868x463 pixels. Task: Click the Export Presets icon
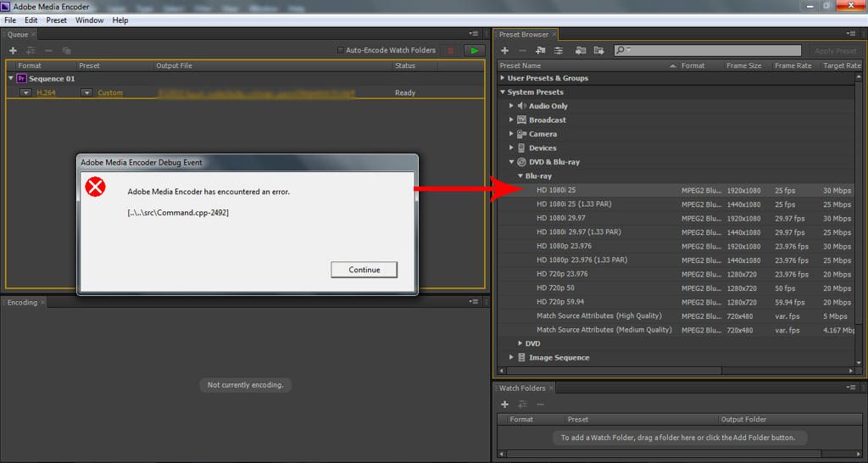[x=598, y=50]
